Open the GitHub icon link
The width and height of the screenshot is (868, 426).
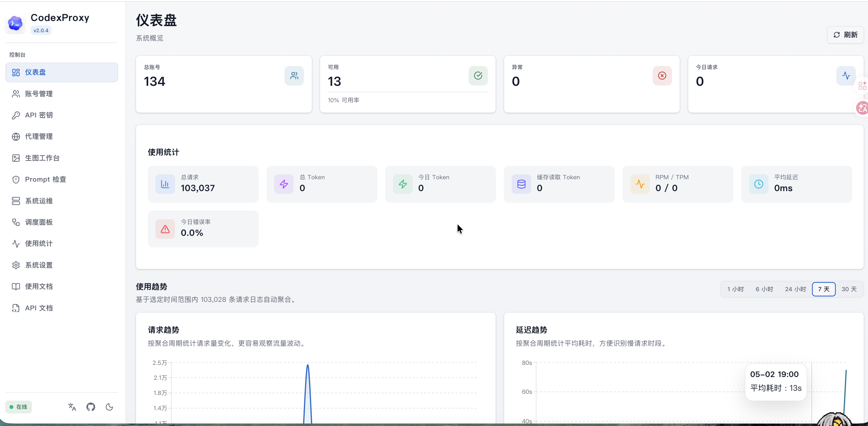(91, 407)
